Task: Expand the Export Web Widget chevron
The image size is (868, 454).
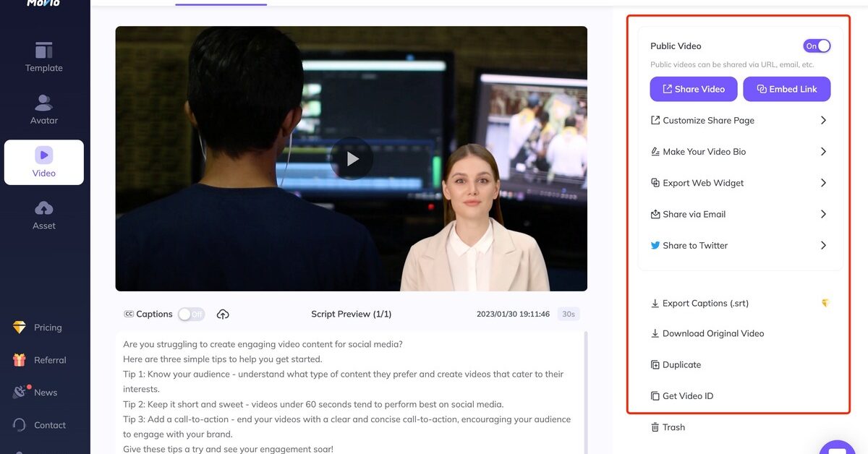Action: (x=823, y=183)
